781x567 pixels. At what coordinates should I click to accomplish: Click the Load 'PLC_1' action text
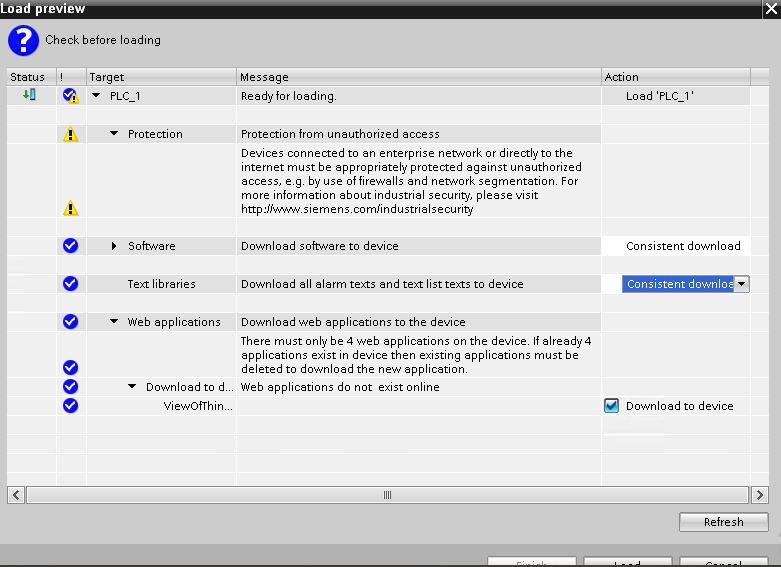(x=660, y=96)
